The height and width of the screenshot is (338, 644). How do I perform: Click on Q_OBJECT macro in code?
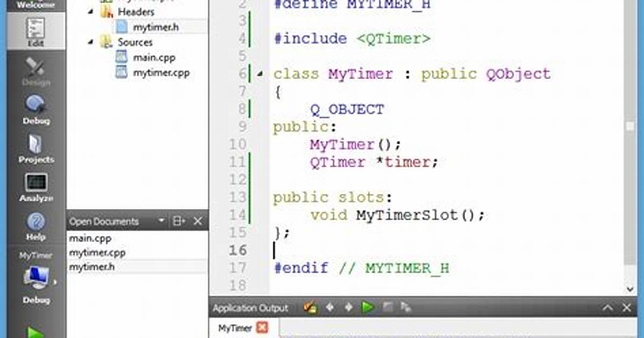(347, 110)
